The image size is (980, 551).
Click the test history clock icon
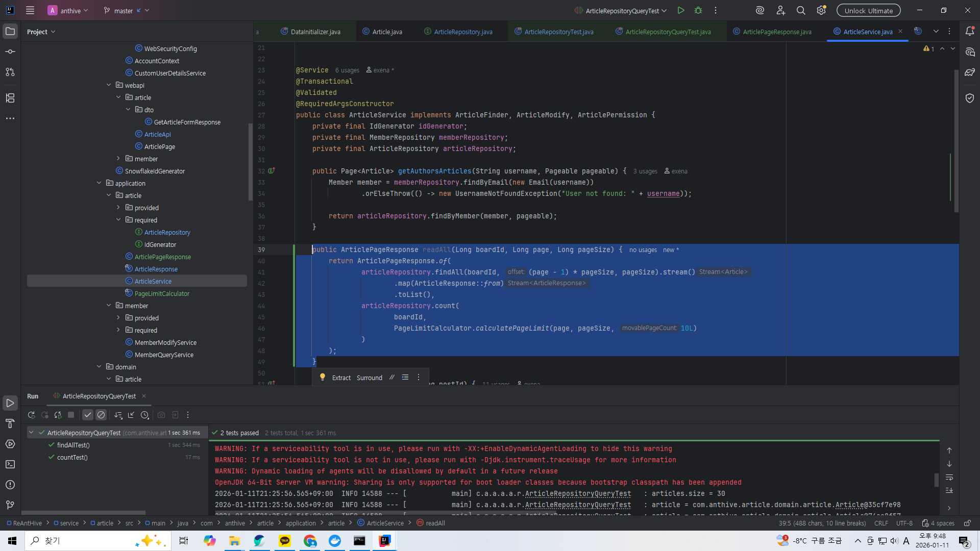click(x=145, y=415)
